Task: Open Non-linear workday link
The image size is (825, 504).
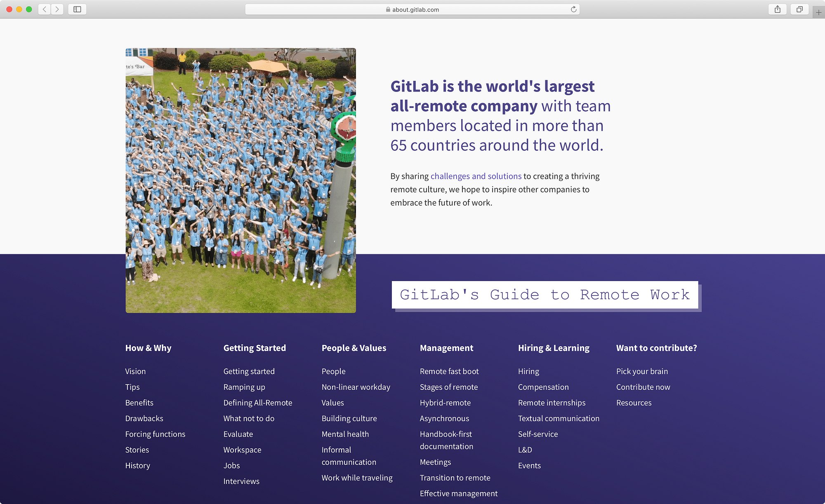Action: (x=356, y=387)
